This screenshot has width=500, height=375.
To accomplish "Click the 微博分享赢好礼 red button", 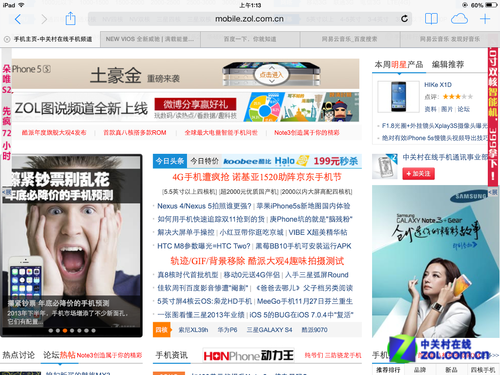I will (x=196, y=104).
